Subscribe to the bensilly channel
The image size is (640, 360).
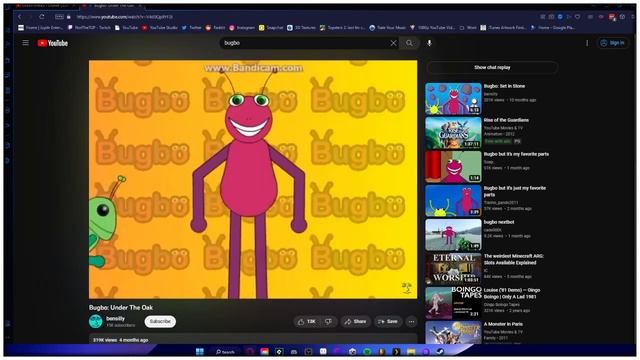tap(160, 322)
